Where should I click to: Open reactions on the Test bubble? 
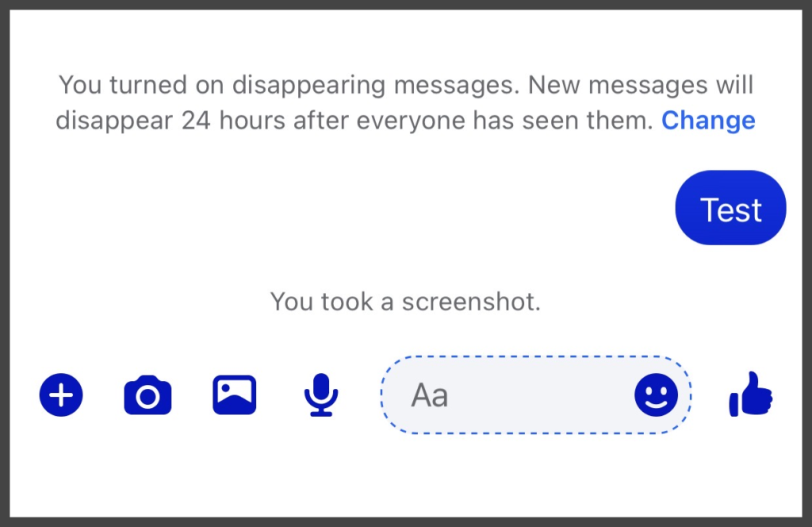coord(730,208)
